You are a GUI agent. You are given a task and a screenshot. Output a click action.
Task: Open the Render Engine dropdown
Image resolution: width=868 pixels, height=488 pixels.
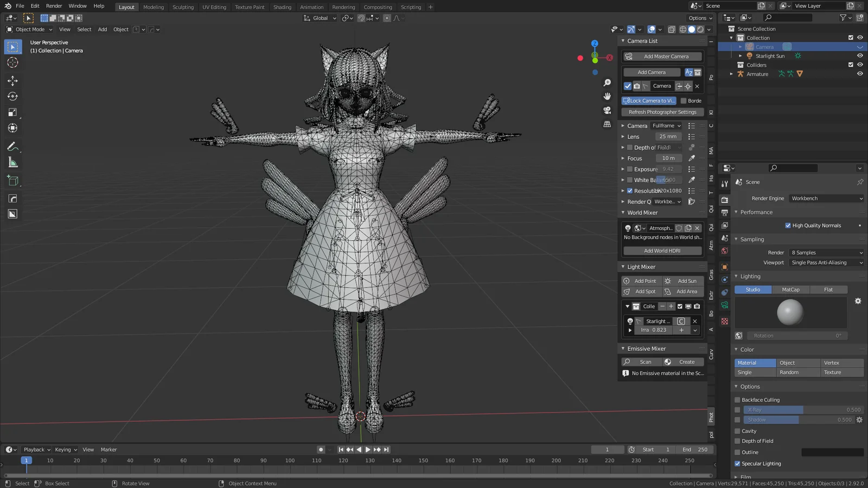(x=826, y=198)
